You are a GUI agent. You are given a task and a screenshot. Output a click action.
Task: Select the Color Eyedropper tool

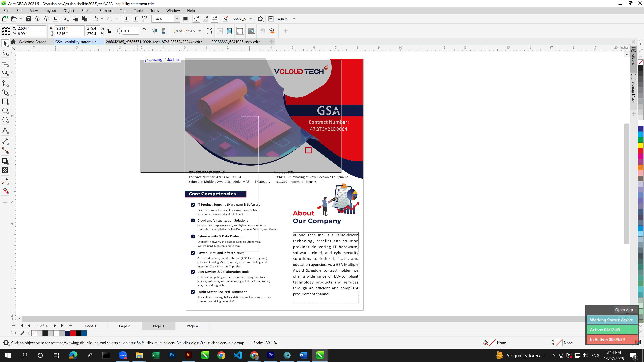[x=5, y=181]
